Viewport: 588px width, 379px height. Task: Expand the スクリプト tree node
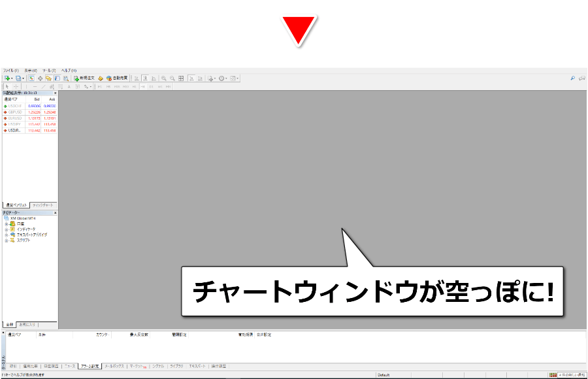click(x=6, y=240)
